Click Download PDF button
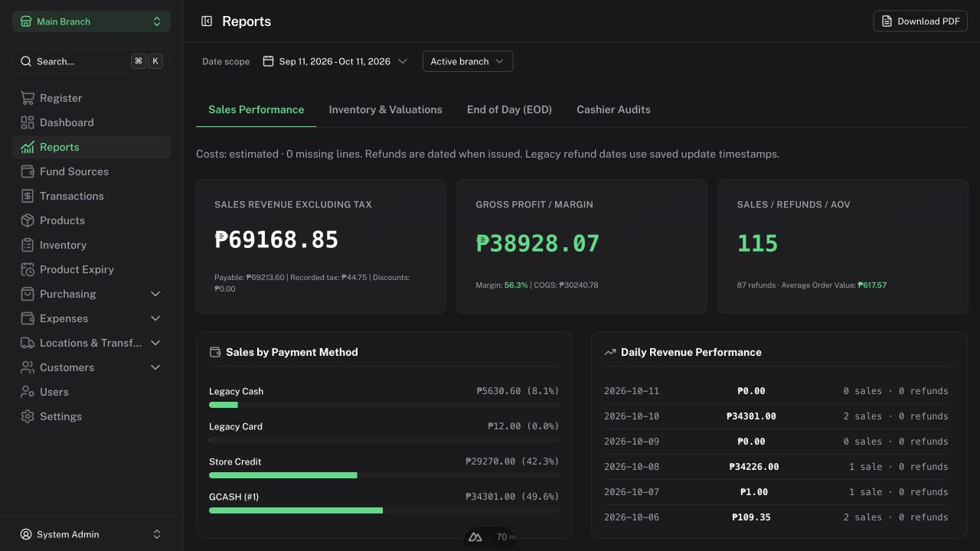This screenshot has width=980, height=551. [x=920, y=21]
